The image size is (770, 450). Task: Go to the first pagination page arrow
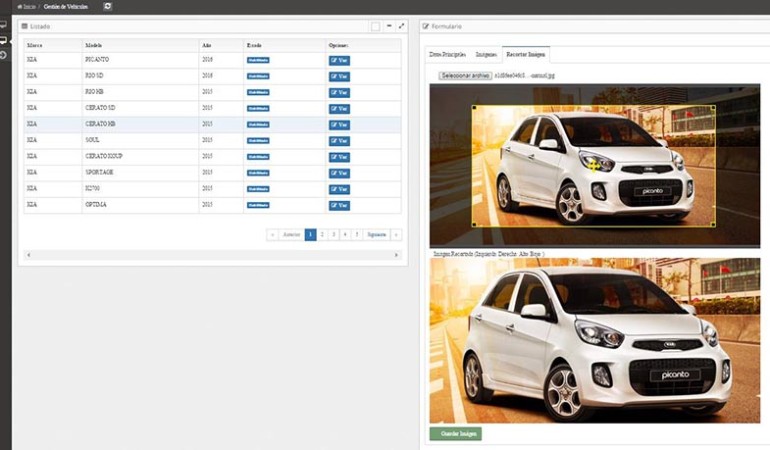pyautogui.click(x=273, y=235)
